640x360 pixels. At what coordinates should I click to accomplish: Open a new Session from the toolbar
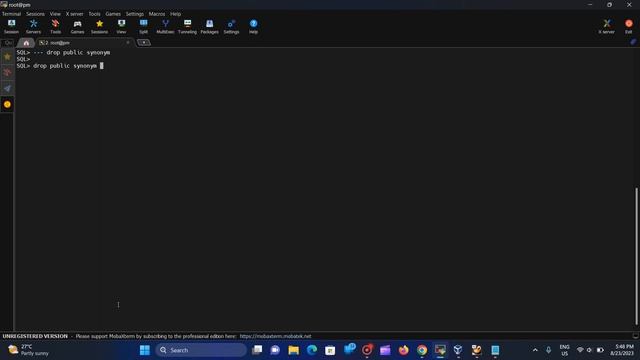click(11, 27)
